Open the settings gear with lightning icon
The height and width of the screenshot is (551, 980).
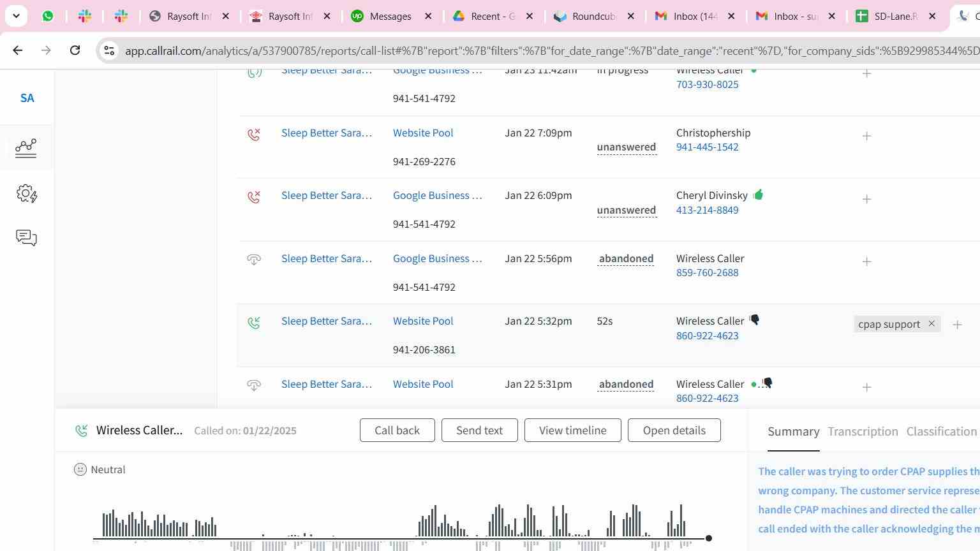(26, 193)
